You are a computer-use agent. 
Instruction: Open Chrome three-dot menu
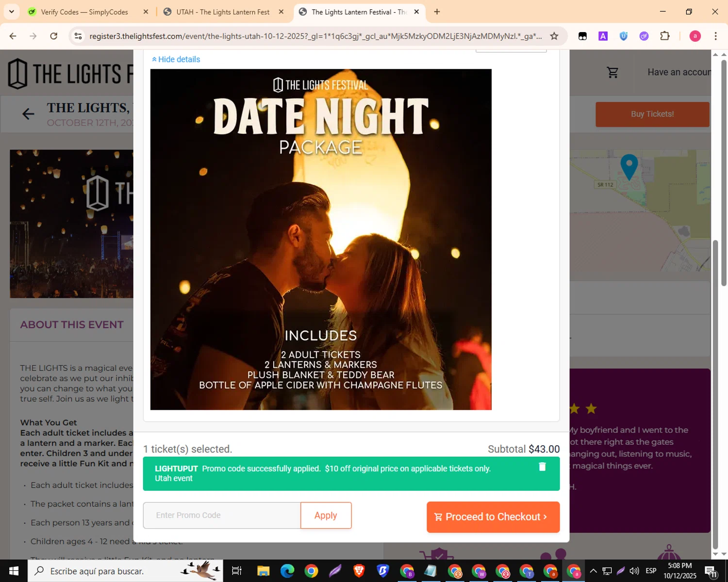[x=715, y=36]
